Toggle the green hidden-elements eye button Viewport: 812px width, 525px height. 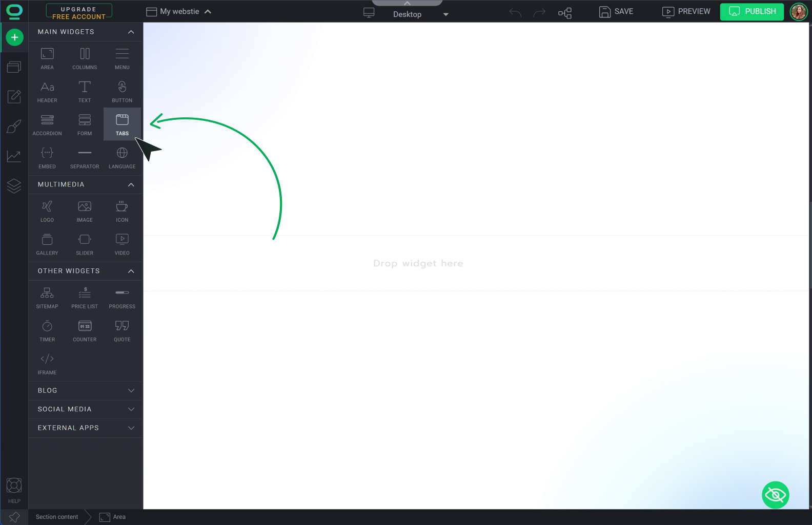[776, 495]
